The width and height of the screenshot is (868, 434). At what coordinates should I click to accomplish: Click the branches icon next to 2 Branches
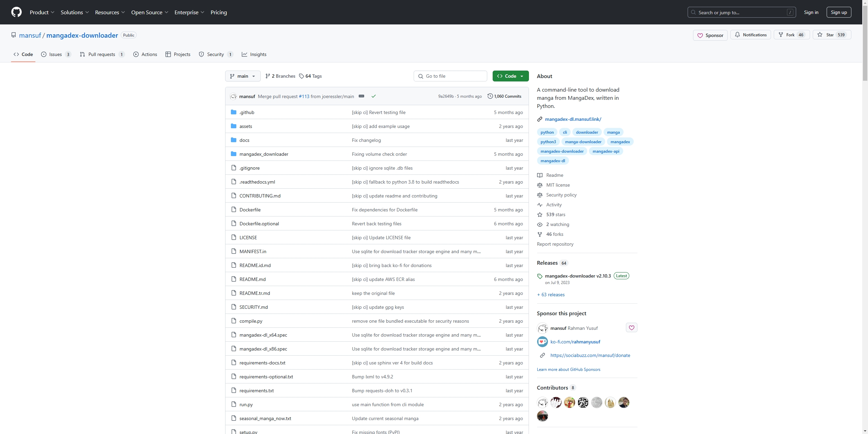(x=268, y=76)
